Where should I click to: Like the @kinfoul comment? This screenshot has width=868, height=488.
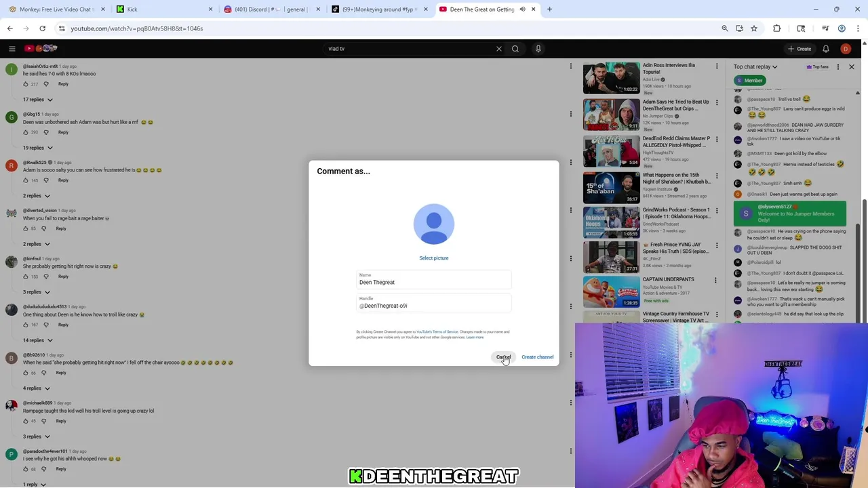point(26,277)
